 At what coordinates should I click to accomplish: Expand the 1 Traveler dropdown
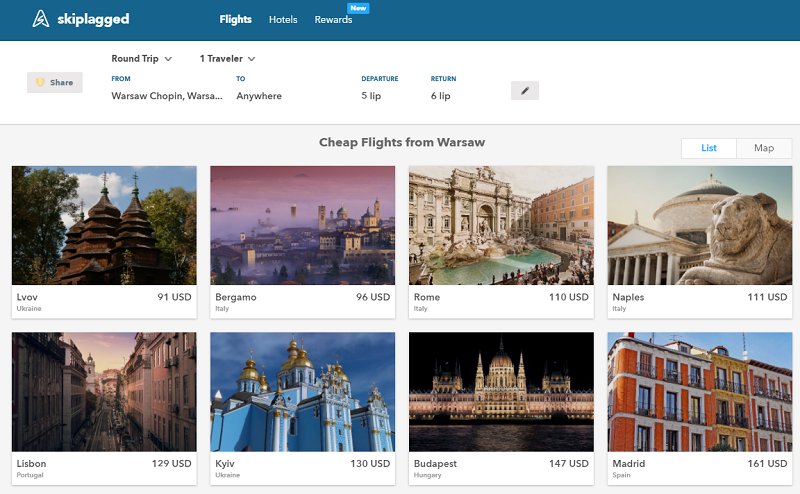pyautogui.click(x=227, y=59)
